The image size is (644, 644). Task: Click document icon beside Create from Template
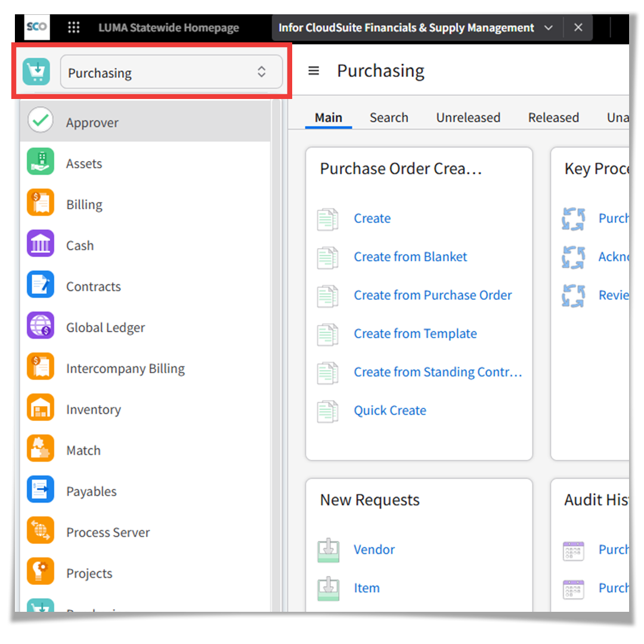tap(328, 335)
